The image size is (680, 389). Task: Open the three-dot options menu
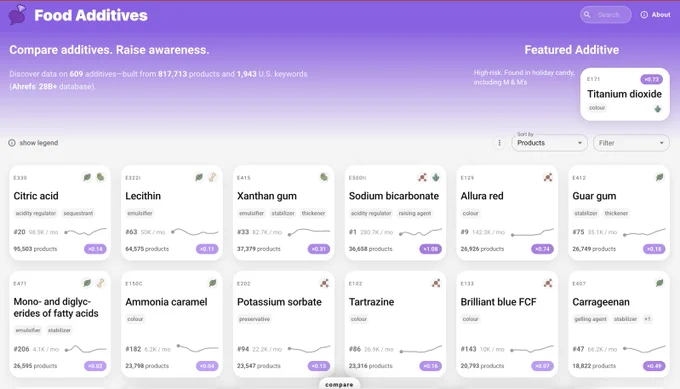click(x=499, y=143)
